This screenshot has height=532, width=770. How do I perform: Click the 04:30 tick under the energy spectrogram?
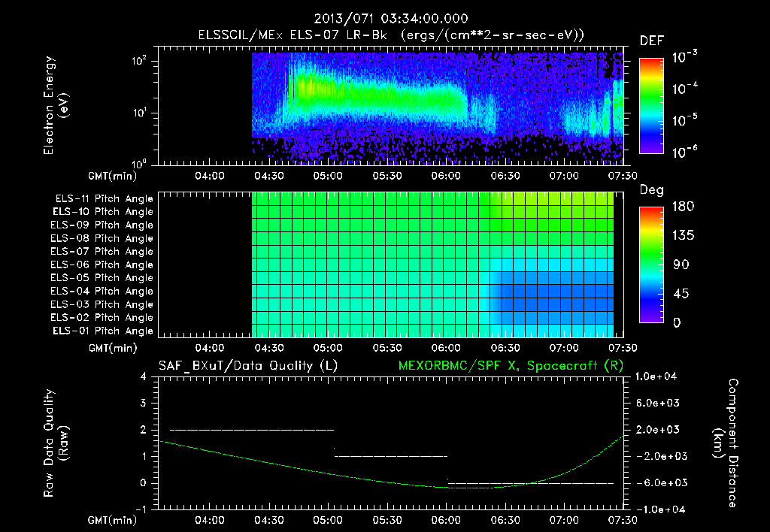(x=268, y=176)
